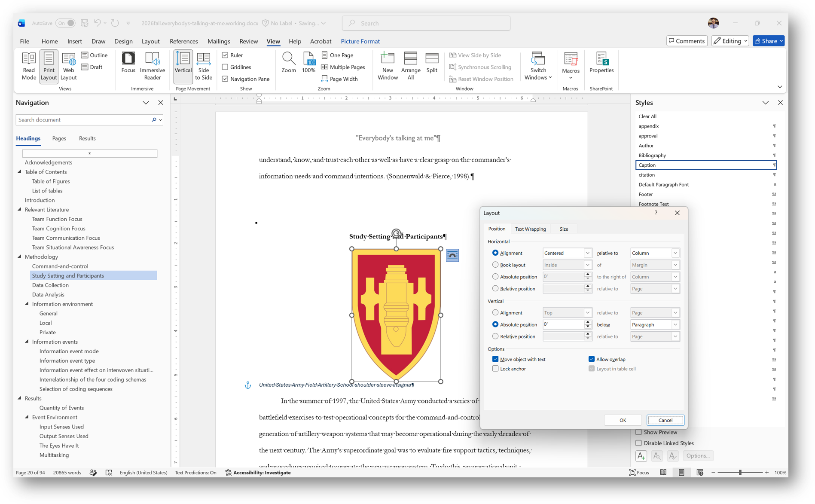Open the Editing mode dropdown
The height and width of the screenshot is (504, 815).
pos(730,41)
